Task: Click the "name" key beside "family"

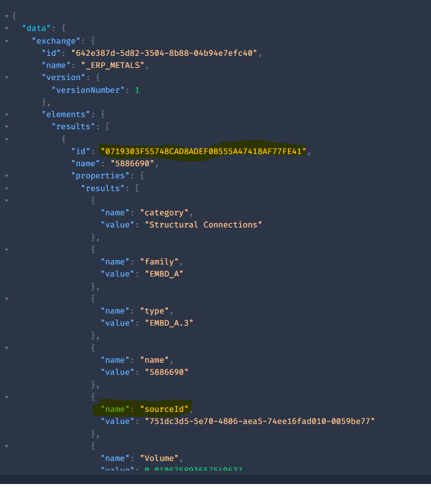Action: point(115,261)
